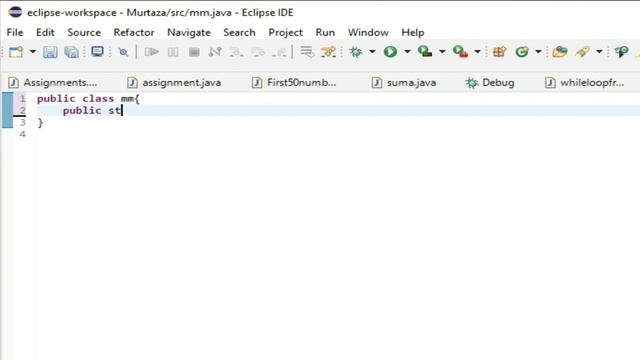Click line number 4 in the gutter
Screen dimensions: 640x360
pyautogui.click(x=22, y=134)
